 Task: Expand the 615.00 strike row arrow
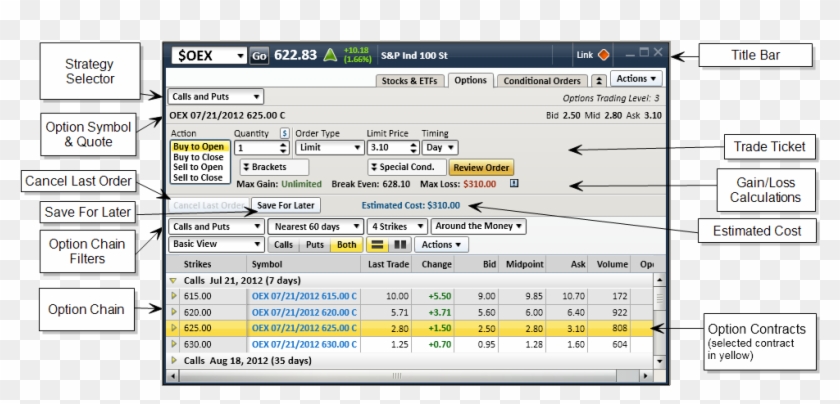(174, 296)
